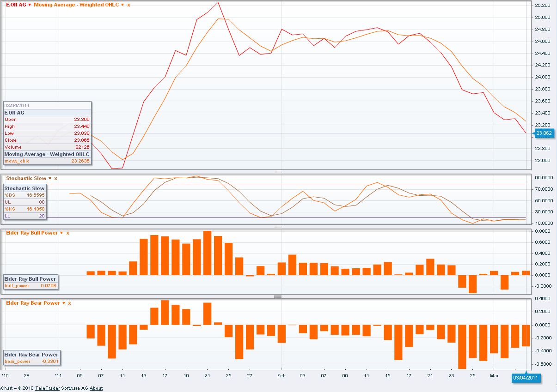Click the Low value 23.030

(x=82, y=133)
